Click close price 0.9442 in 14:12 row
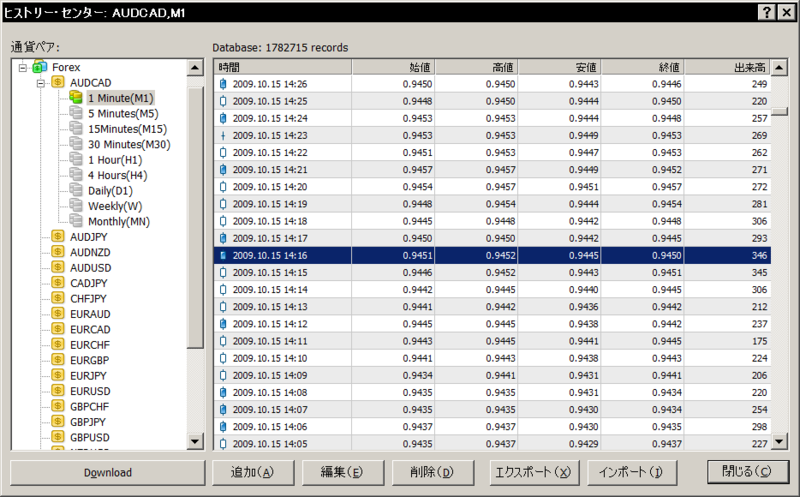Viewport: 800px width, 497px height. [666, 324]
